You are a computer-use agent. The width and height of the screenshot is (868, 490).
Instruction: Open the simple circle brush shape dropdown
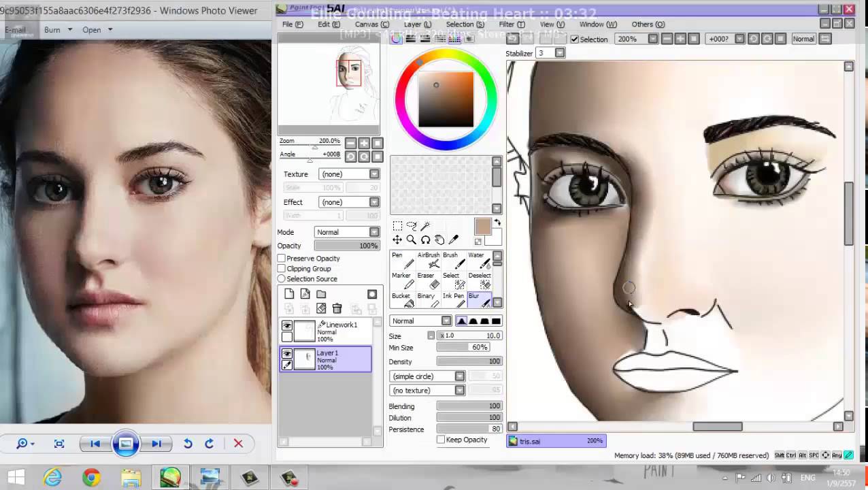(427, 376)
